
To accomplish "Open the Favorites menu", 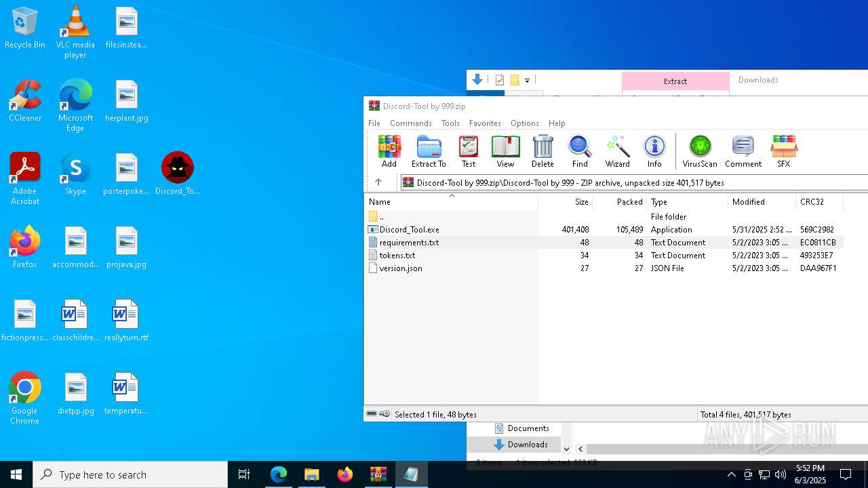I will [485, 123].
